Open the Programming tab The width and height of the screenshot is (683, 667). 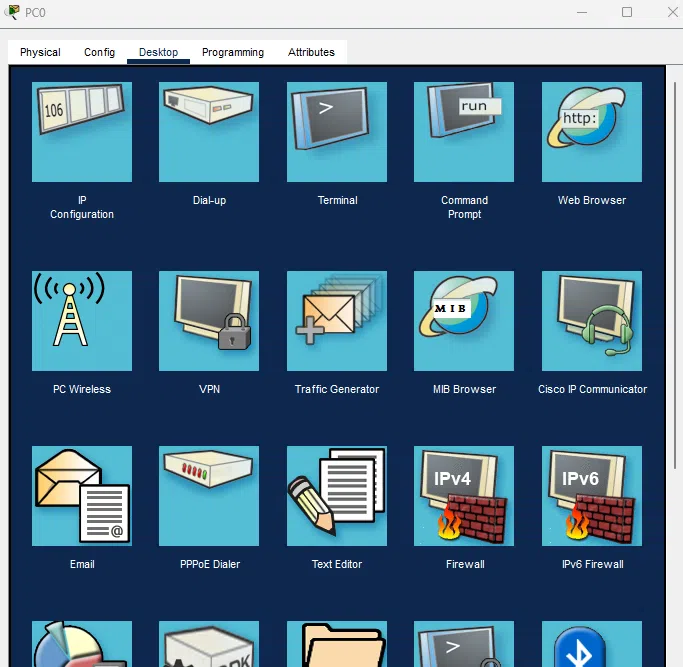click(x=233, y=52)
